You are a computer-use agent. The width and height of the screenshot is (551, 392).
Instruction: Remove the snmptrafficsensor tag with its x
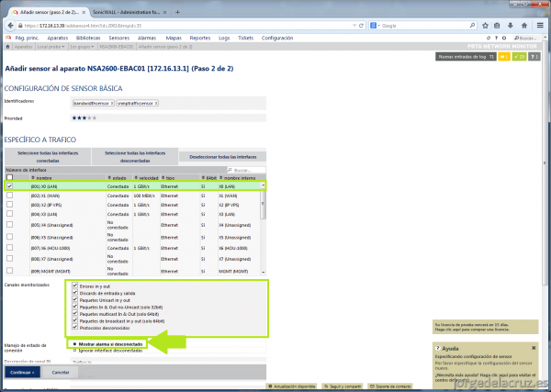click(156, 103)
